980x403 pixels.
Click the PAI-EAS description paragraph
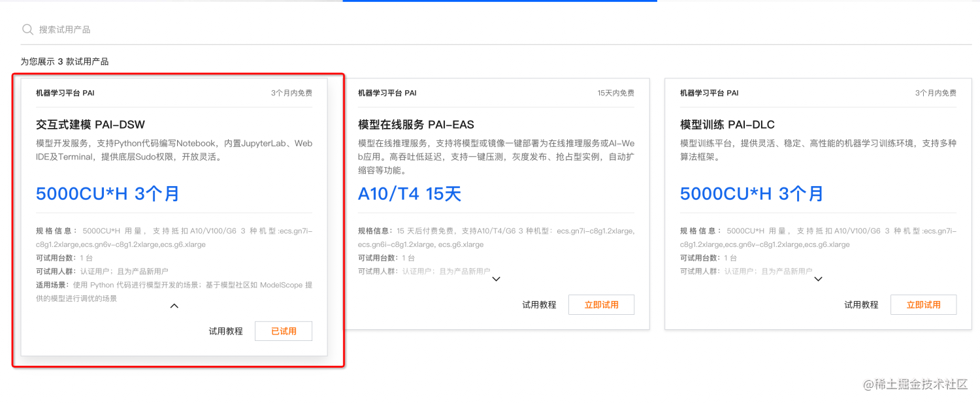point(496,157)
